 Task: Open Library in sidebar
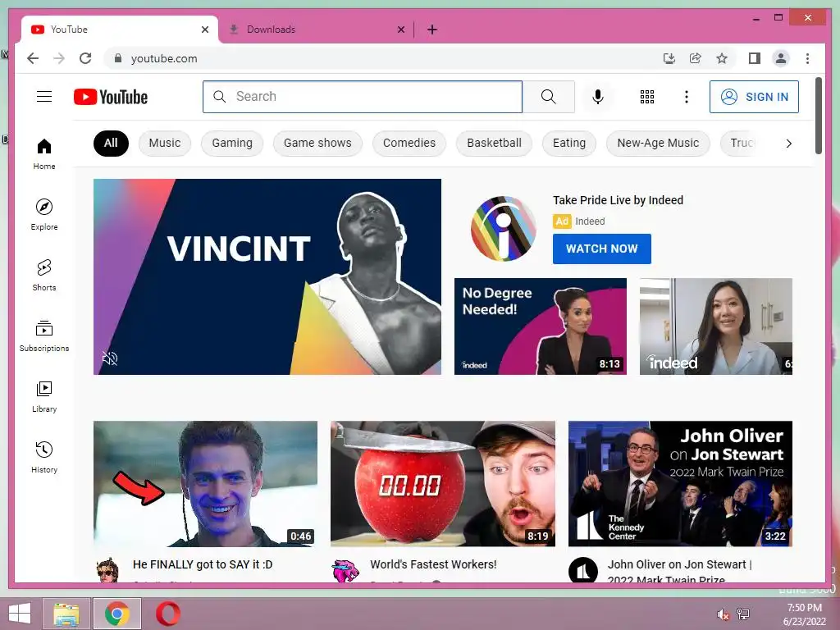click(44, 397)
